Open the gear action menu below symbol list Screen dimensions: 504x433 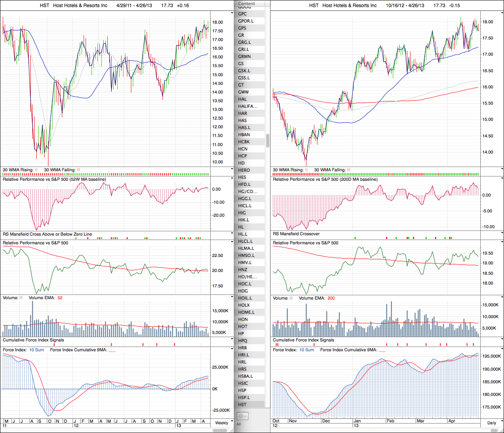point(242,416)
